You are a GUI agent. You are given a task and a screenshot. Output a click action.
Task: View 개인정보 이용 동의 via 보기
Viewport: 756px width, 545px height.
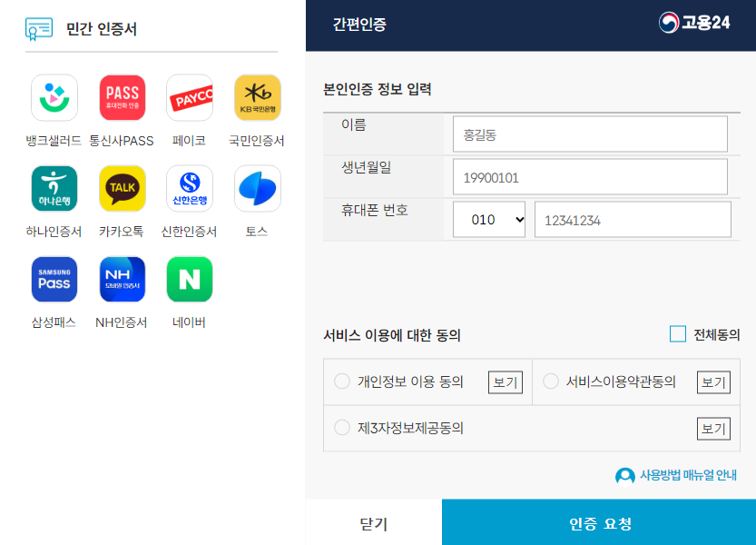pyautogui.click(x=506, y=382)
